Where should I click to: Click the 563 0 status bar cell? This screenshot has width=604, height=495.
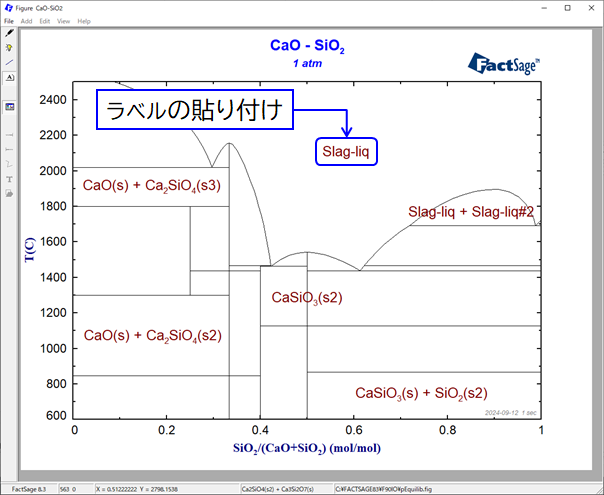[76, 489]
